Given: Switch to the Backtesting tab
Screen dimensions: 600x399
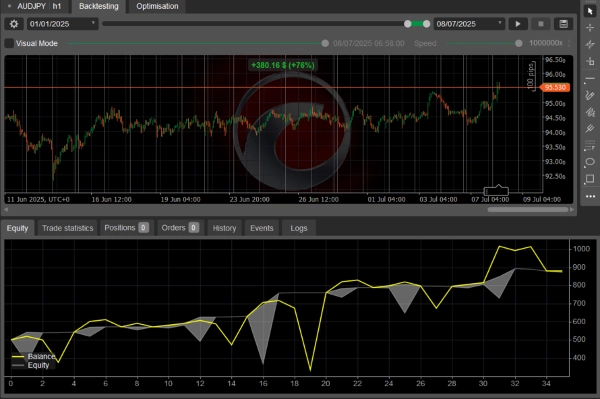Looking at the screenshot, I should pos(99,7).
